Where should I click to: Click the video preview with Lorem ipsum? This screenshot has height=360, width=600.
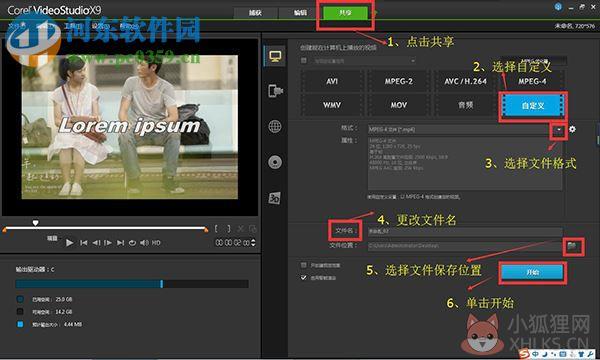130,127
